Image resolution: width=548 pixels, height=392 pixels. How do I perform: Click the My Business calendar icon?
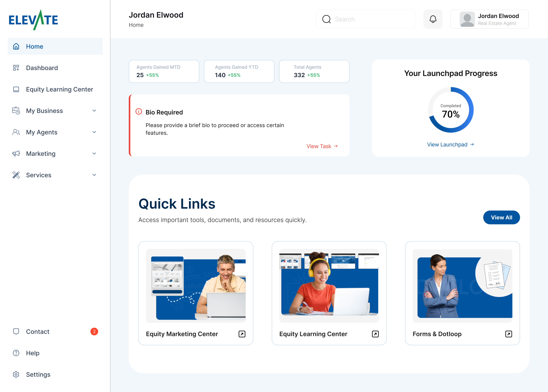(x=16, y=111)
